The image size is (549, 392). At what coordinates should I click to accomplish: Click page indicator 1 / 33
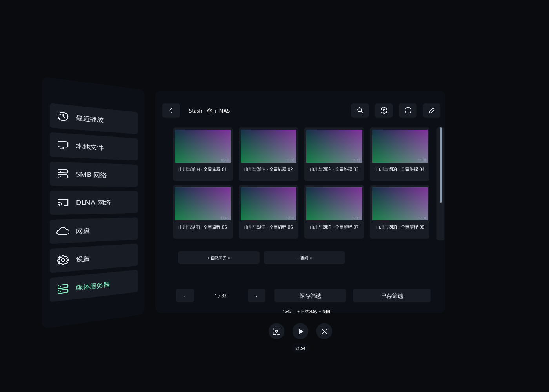pyautogui.click(x=221, y=296)
